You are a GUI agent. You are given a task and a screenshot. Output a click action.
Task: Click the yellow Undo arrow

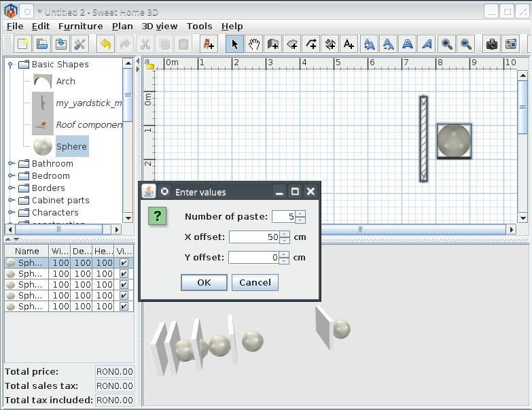point(106,44)
